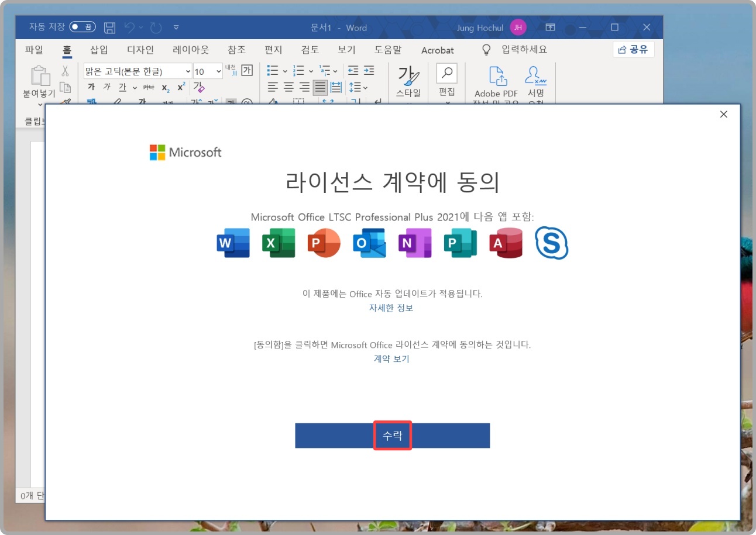Click the Excel app icon in the dialog
This screenshot has width=756, height=535.
click(278, 243)
